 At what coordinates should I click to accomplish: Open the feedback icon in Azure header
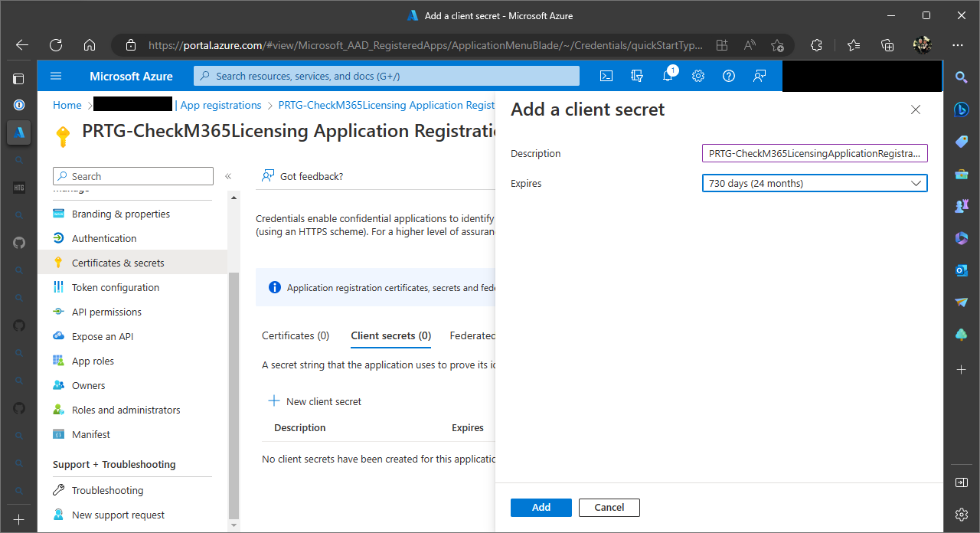(759, 76)
